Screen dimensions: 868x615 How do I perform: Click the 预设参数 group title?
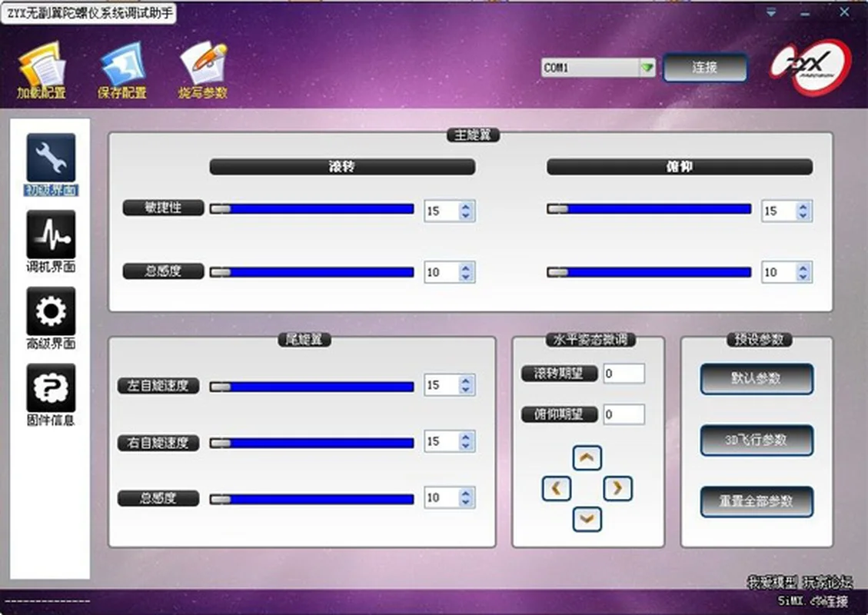[x=759, y=339]
